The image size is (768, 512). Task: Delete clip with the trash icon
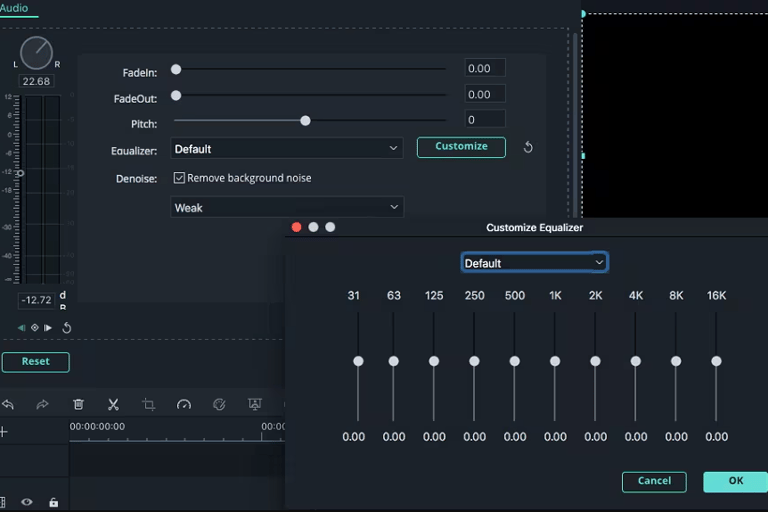(x=78, y=405)
